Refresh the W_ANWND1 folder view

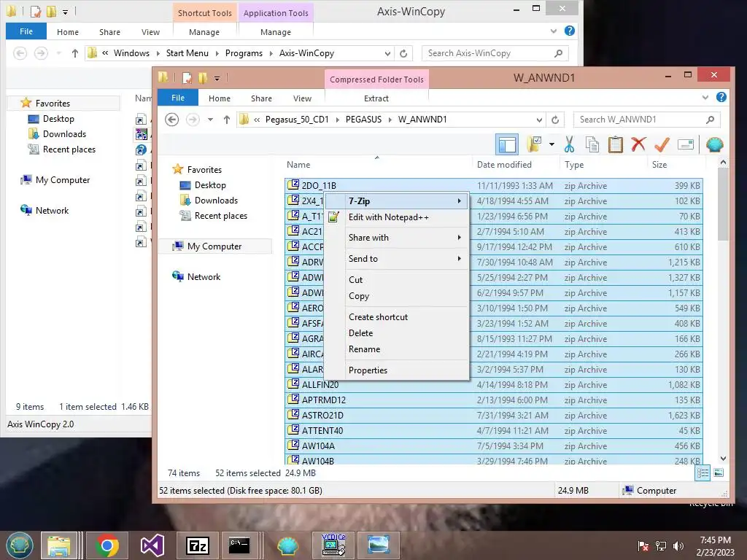tap(555, 120)
